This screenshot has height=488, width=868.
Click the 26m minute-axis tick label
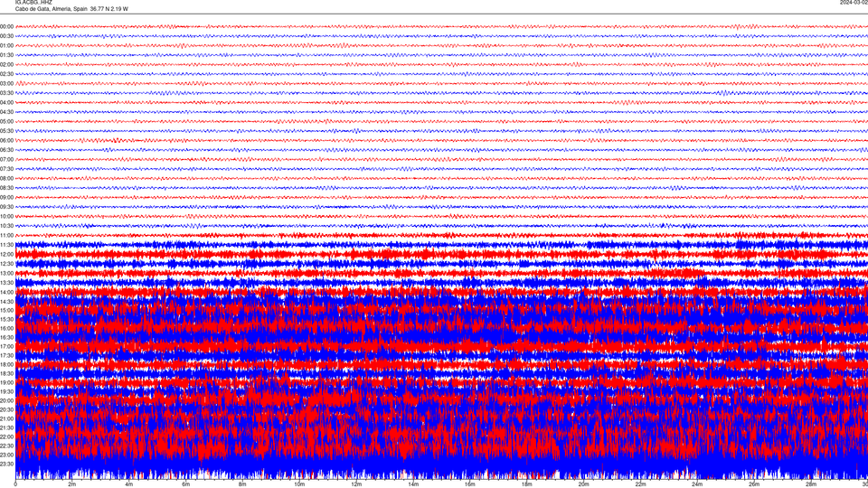[754, 484]
